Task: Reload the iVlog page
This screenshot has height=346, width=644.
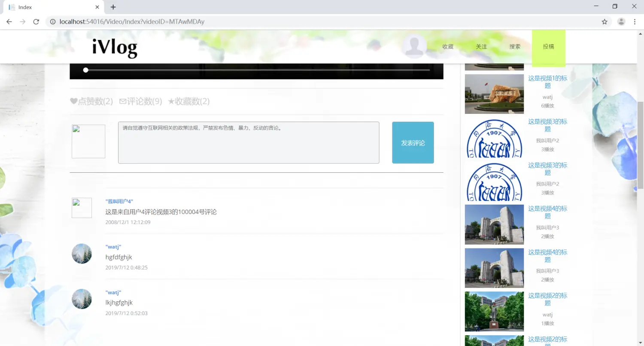Action: click(x=36, y=21)
